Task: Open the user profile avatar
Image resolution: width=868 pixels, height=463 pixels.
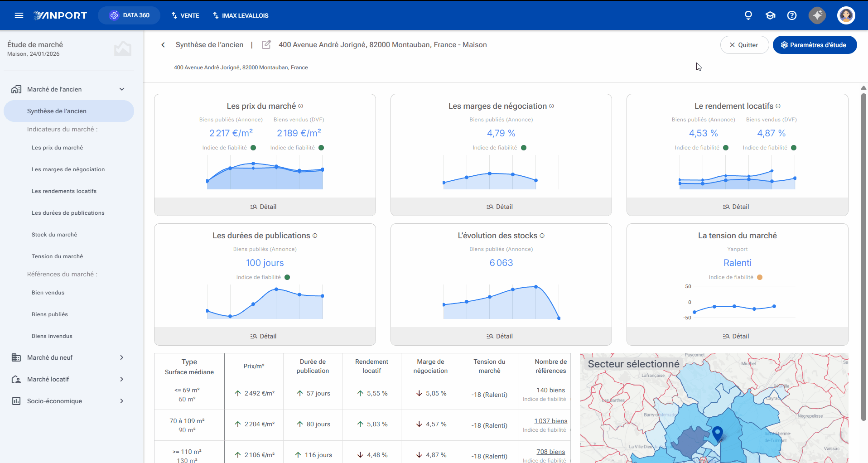Action: (846, 15)
